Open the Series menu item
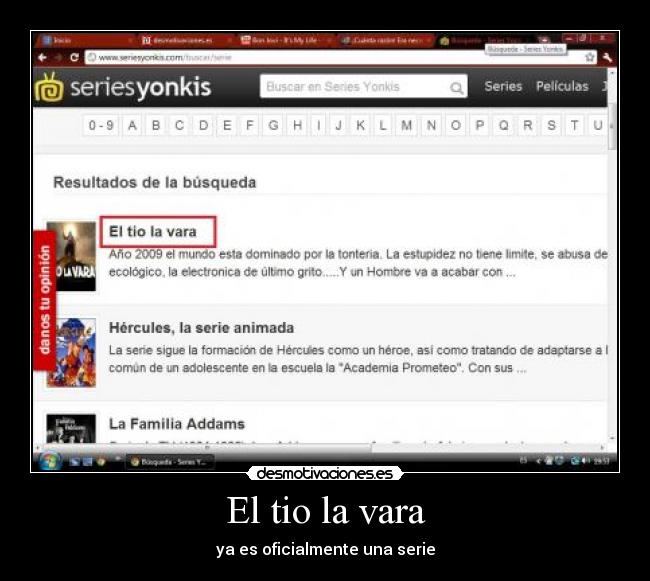 coord(503,86)
